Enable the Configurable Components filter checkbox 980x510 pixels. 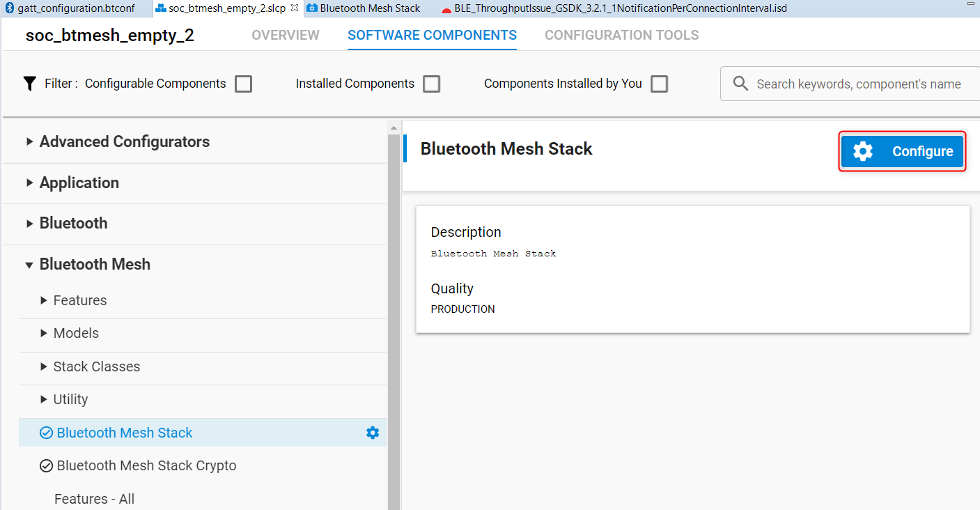(243, 84)
